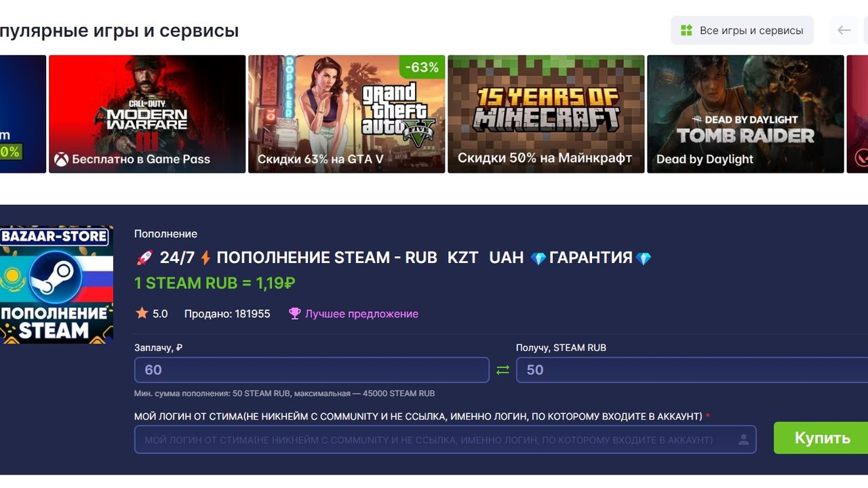Image resolution: width=868 pixels, height=488 pixels.
Task: Click the 'Заплачу, ₽' amount field
Action: [312, 370]
